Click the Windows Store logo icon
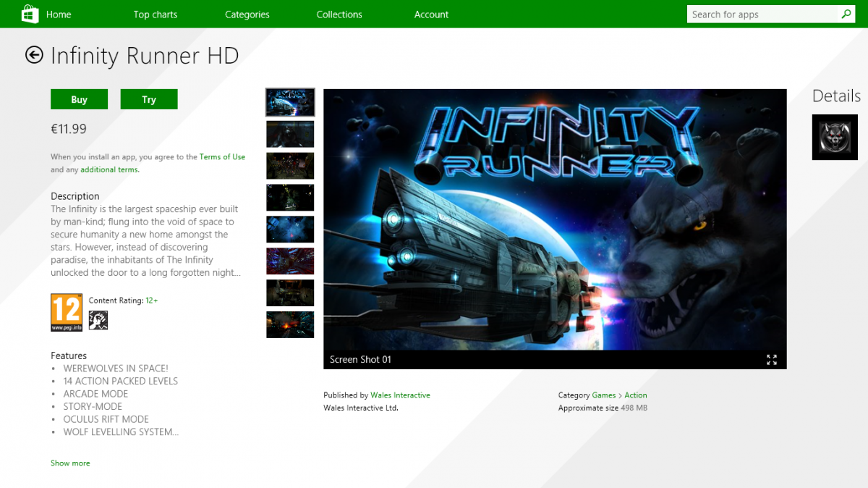This screenshot has width=868, height=488. point(30,14)
